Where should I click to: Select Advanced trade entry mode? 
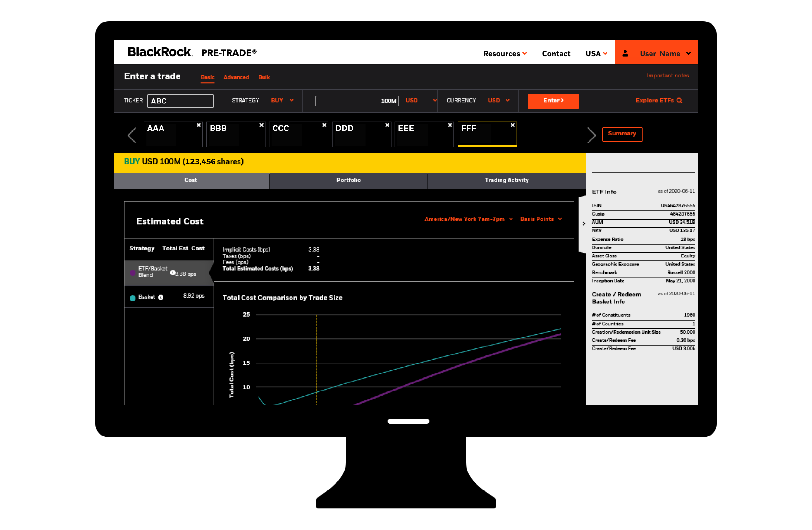point(236,77)
